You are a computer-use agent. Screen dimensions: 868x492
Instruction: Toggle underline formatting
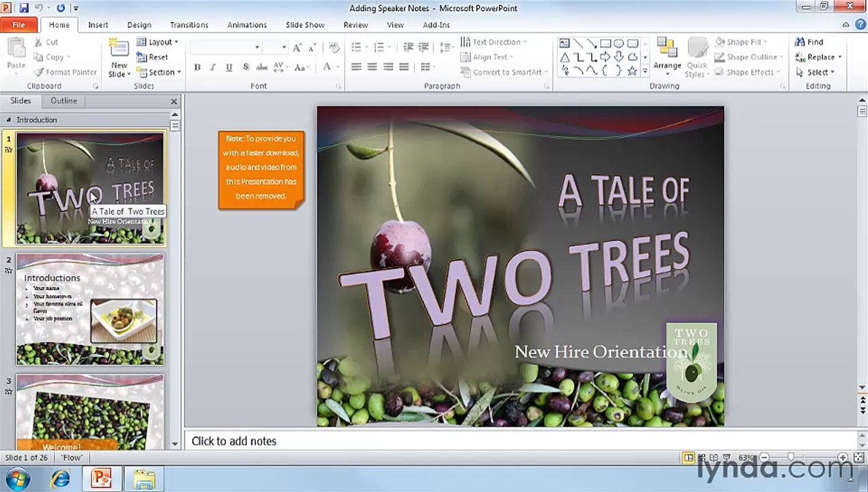pos(229,67)
